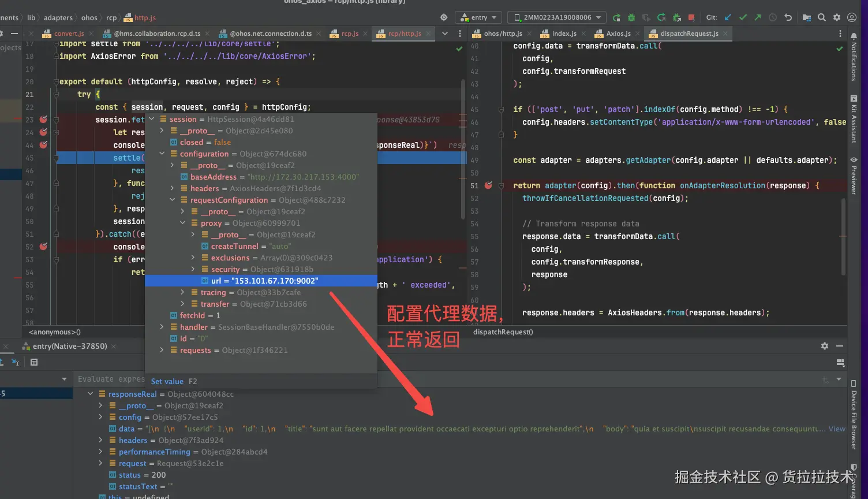Open the thread selector dropdown in debug panel
Viewport: 868px width, 499px height.
pos(64,379)
